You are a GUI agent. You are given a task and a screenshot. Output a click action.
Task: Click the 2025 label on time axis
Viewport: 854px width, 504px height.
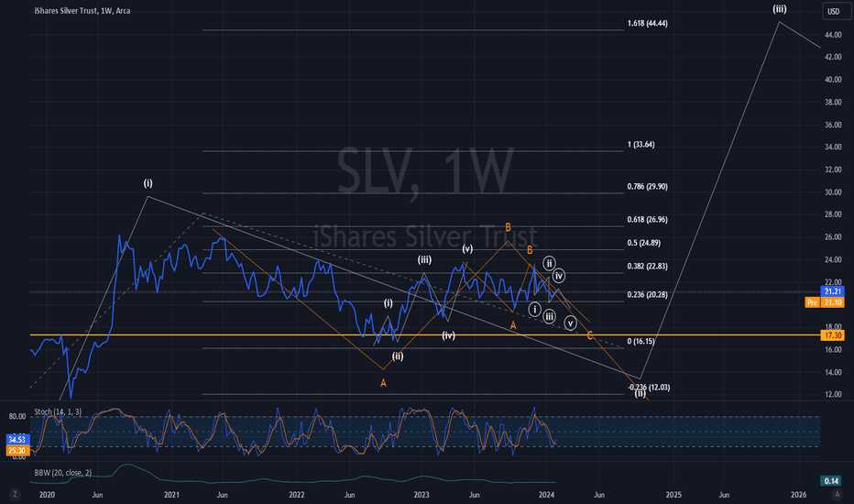(x=673, y=495)
